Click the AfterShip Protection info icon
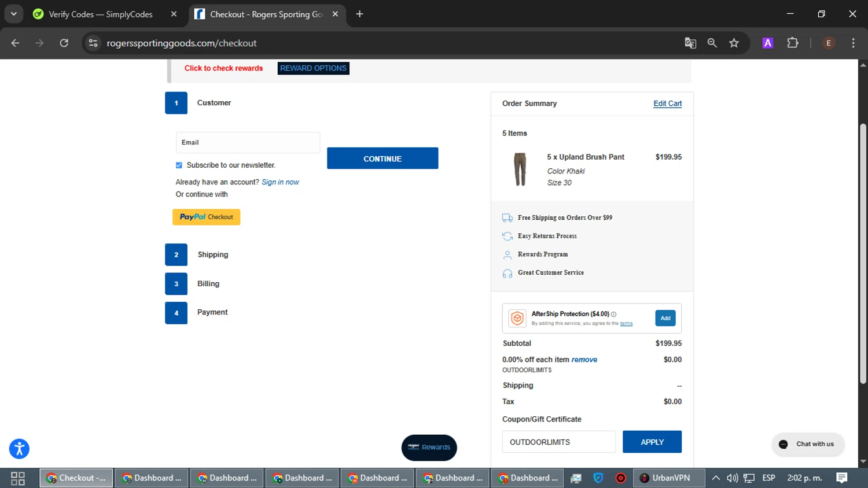The height and width of the screenshot is (488, 868). click(x=614, y=314)
